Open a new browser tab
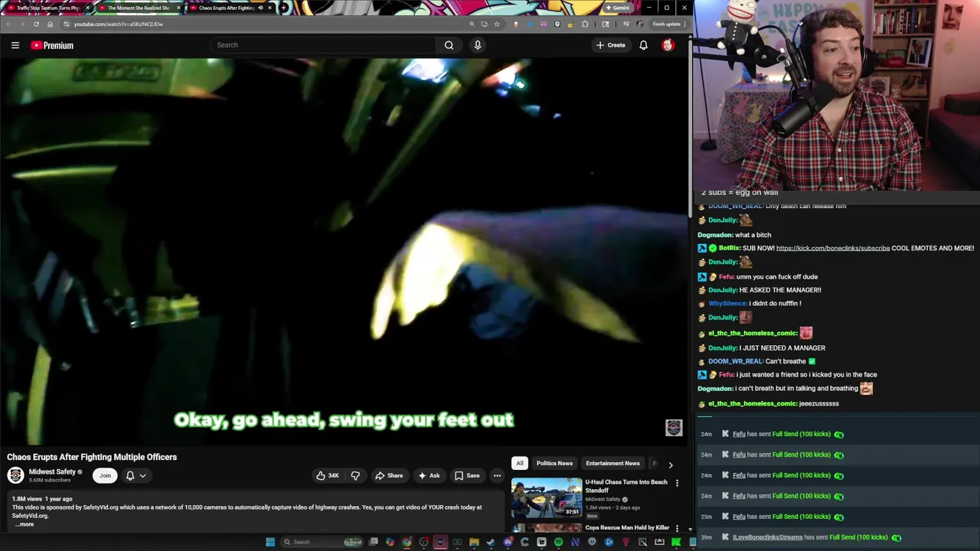This screenshot has width=980, height=551. point(284,8)
